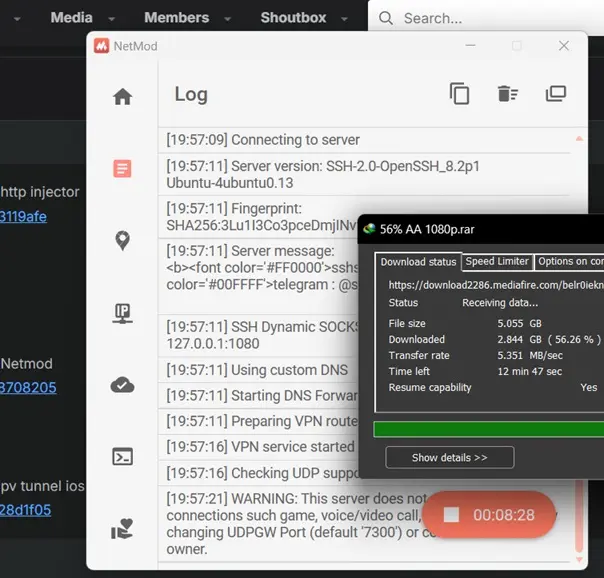The height and width of the screenshot is (578, 604).
Task: Minimize the NetMod window
Action: pos(470,45)
